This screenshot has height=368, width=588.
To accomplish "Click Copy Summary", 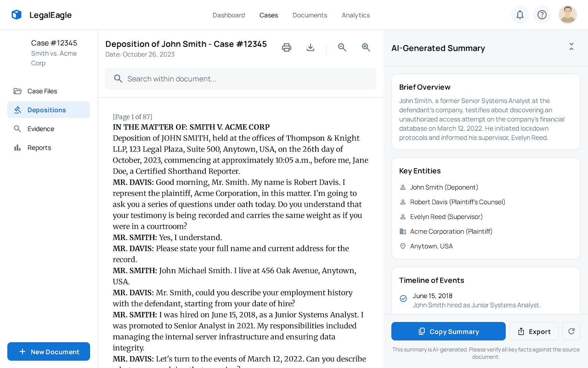I will click(448, 331).
